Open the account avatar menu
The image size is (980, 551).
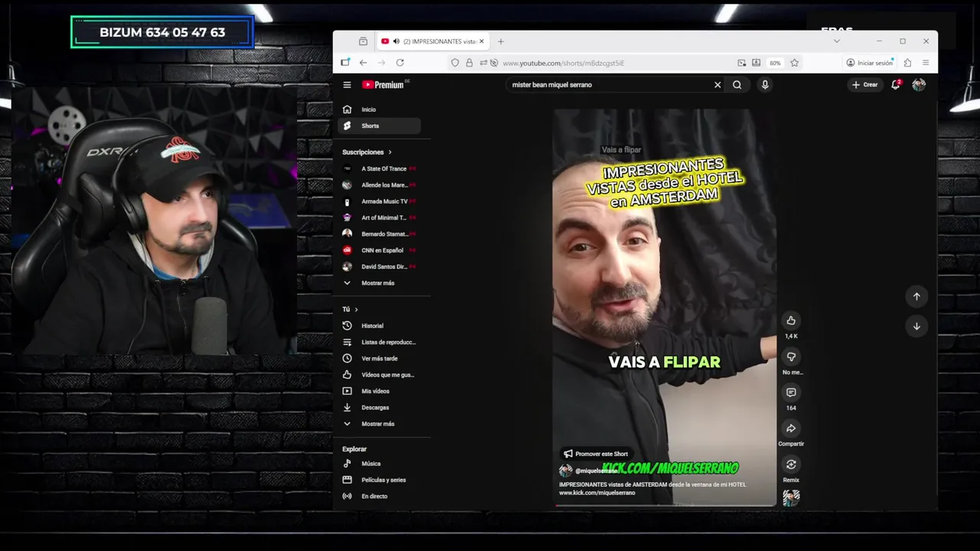(919, 85)
